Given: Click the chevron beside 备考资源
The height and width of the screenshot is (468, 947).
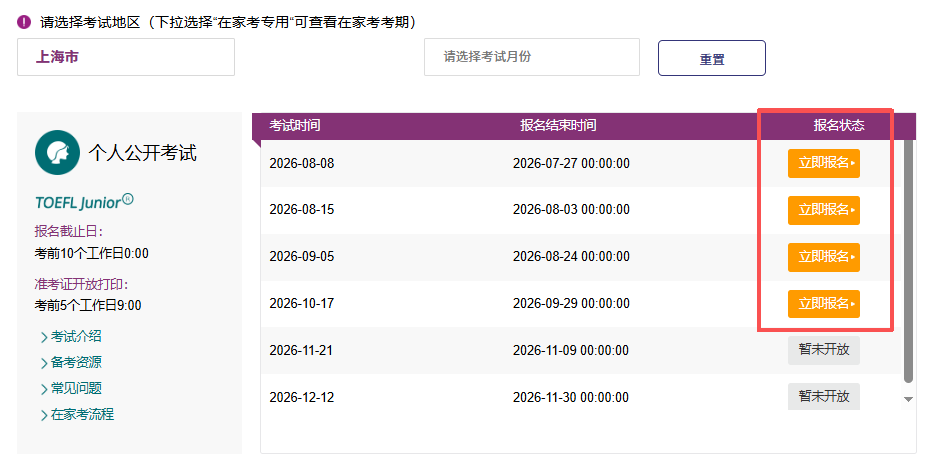Looking at the screenshot, I should point(43,364).
